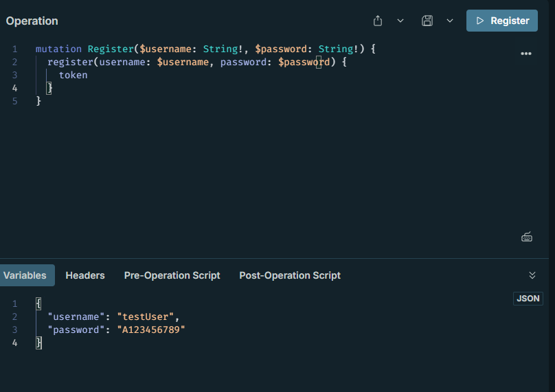The width and height of the screenshot is (555, 392).
Task: Click the "testUser" value in variables
Action: 146,316
